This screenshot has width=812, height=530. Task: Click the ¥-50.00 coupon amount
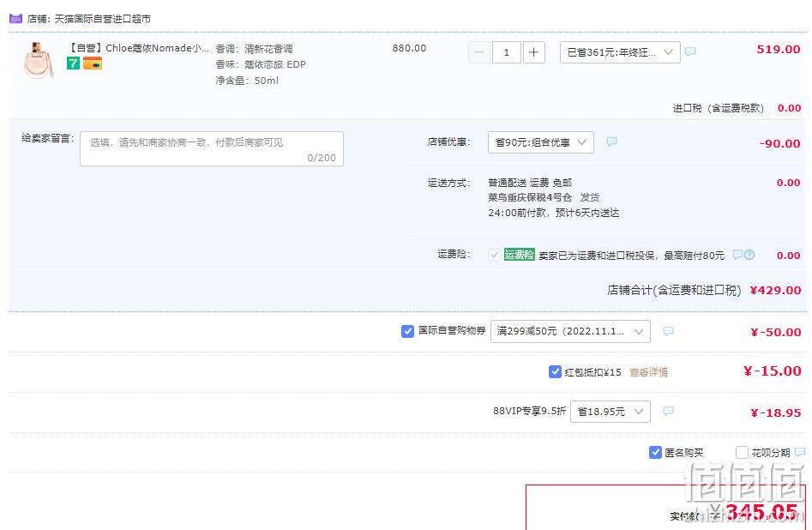coord(776,332)
